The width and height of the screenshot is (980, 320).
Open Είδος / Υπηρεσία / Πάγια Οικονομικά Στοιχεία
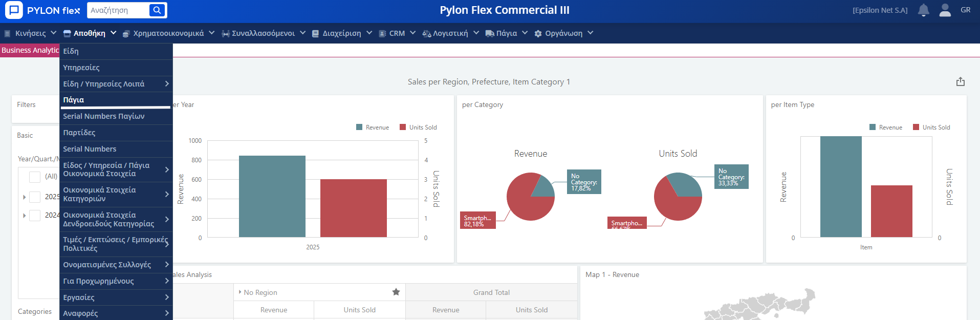coord(116,169)
